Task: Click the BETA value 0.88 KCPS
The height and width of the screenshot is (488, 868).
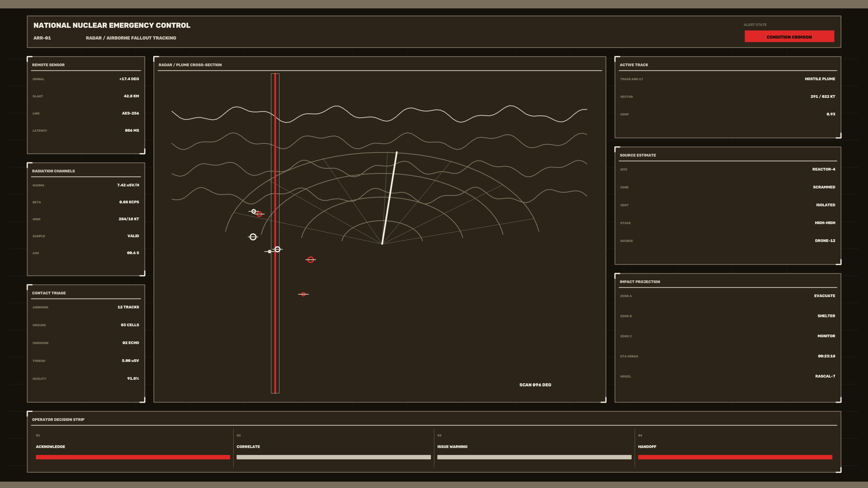Action: pos(129,202)
